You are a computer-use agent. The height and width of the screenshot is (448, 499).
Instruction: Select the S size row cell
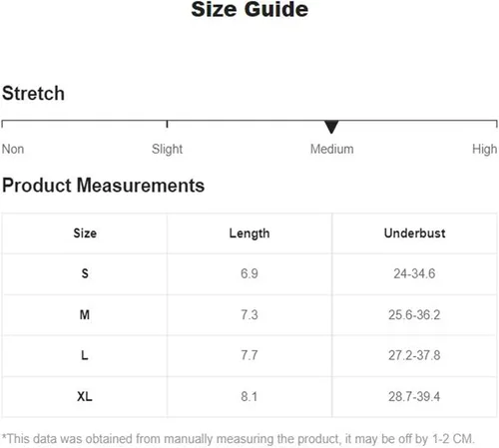pyautogui.click(x=85, y=273)
